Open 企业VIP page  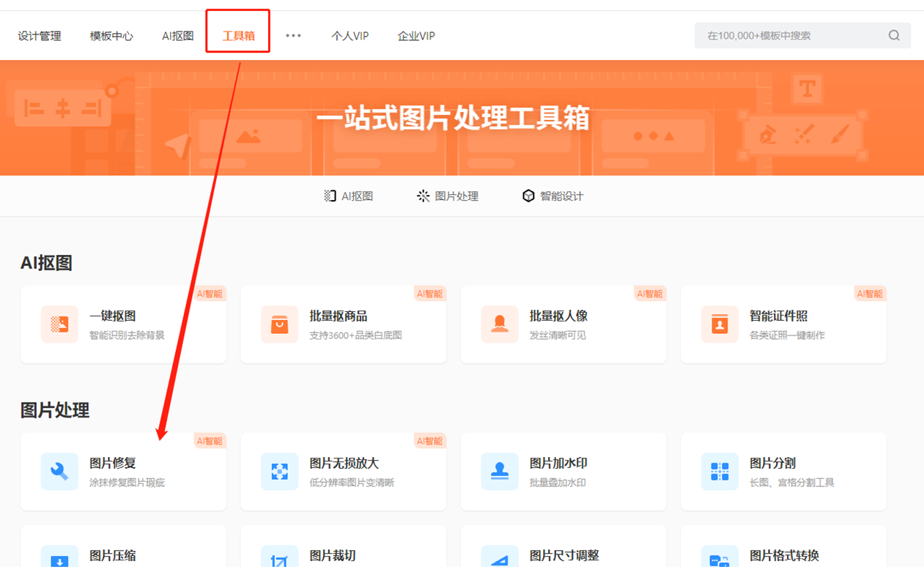(x=416, y=36)
